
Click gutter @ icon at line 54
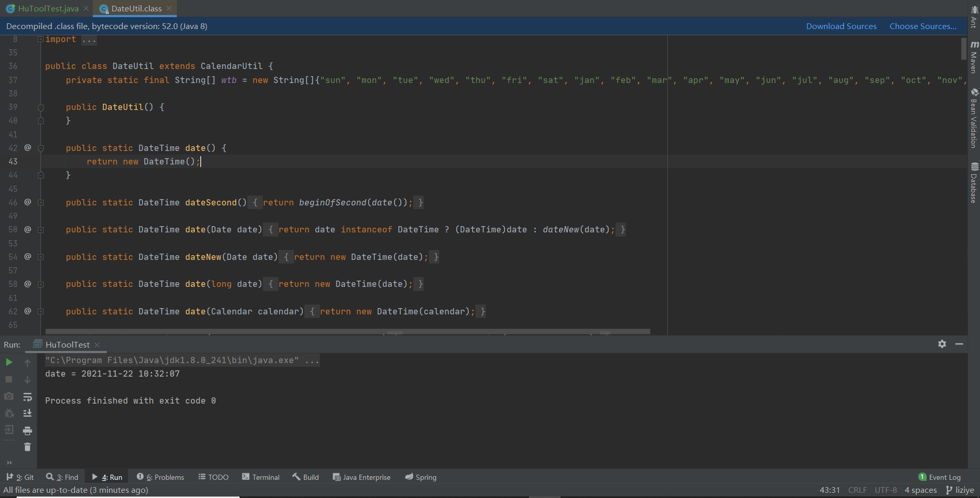pos(27,257)
